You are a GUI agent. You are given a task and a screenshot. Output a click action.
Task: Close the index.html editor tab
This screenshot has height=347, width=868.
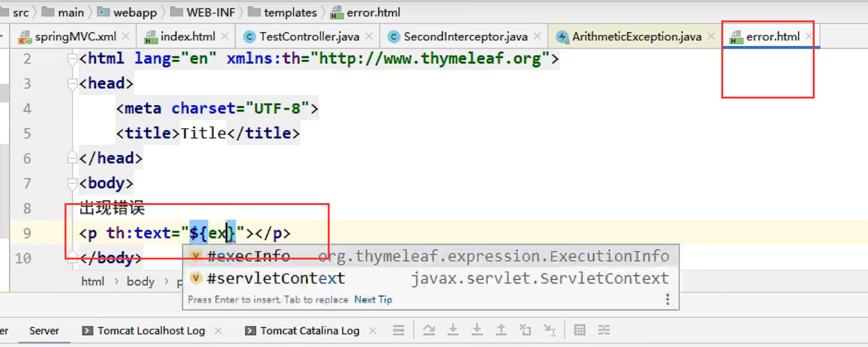pos(225,37)
